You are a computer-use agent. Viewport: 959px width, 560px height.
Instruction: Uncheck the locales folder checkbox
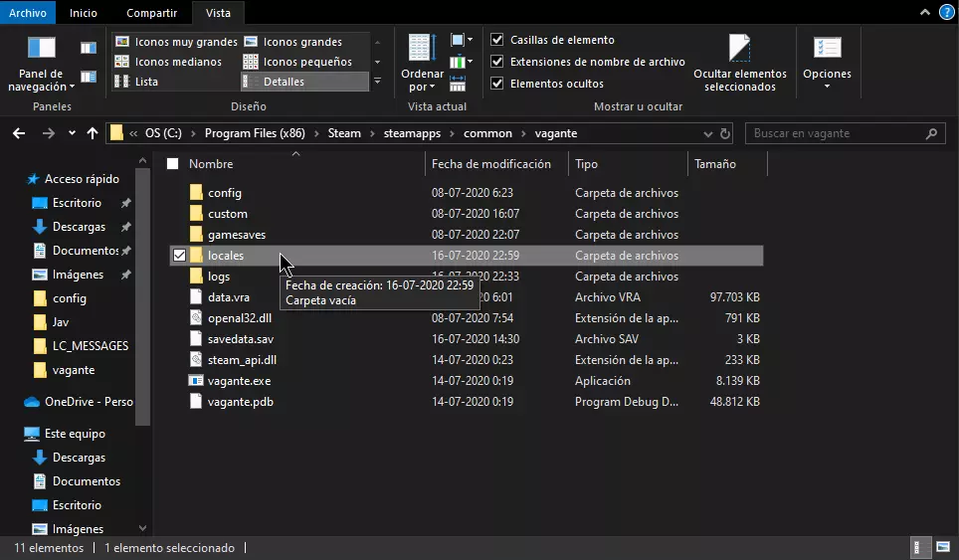[x=179, y=256]
